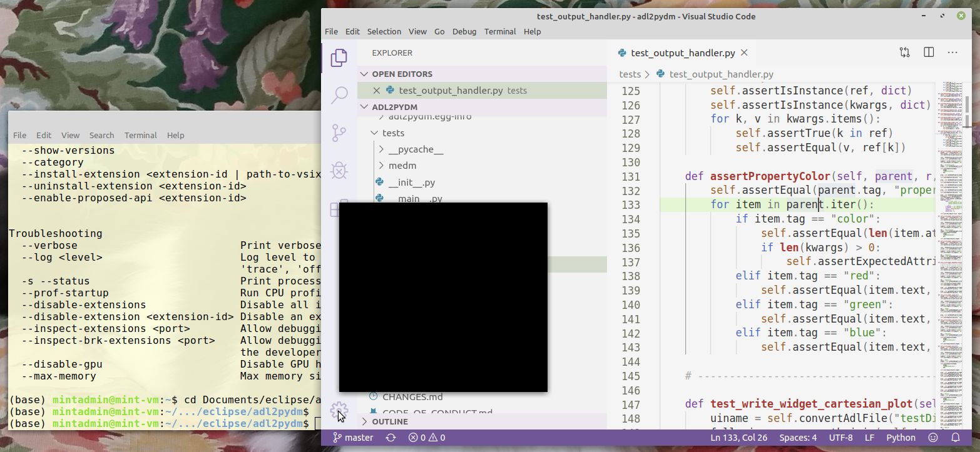
Task: Open the Search view in the activity bar
Action: coord(339,95)
